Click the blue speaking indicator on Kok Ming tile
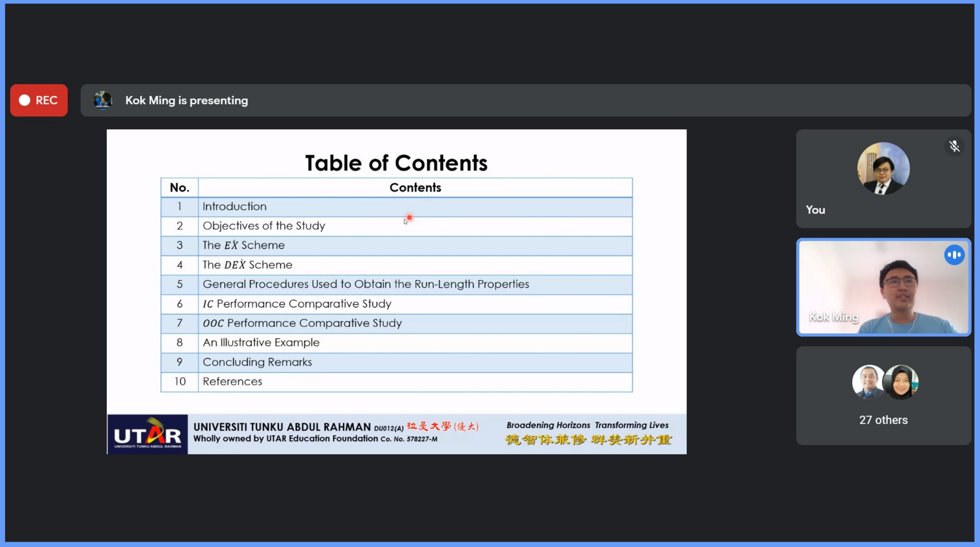Image resolution: width=980 pixels, height=547 pixels. pos(954,255)
